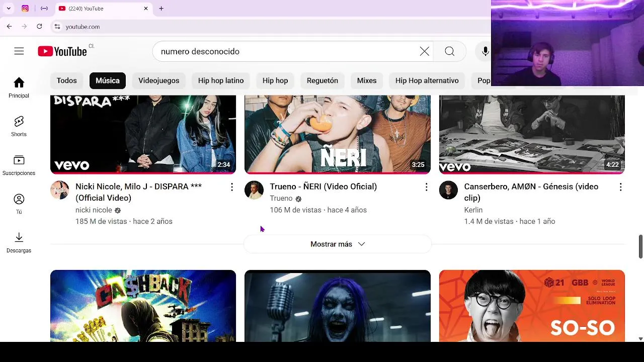Open the Nicki Nicole DISPARA video thumbnail
The width and height of the screenshot is (644, 362).
(143, 134)
